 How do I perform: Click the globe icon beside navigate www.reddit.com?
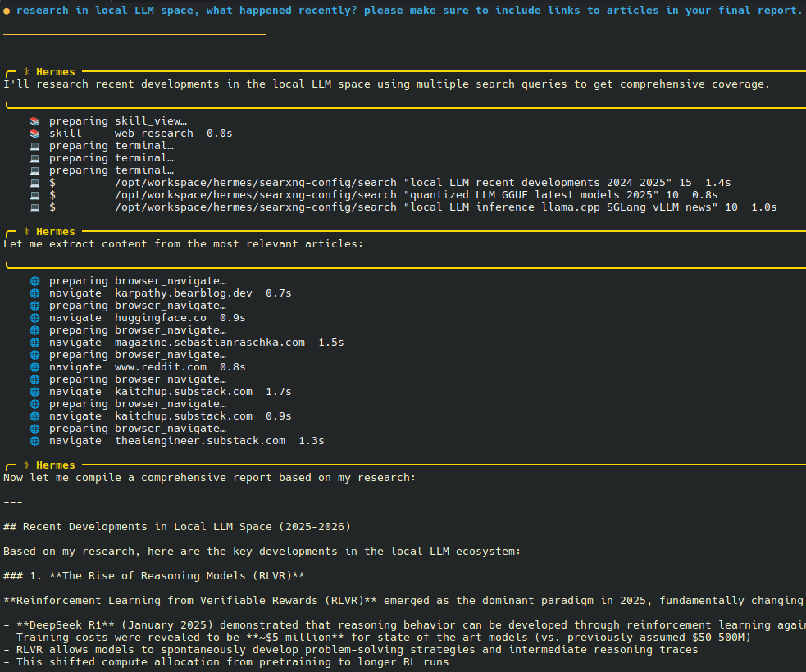tap(34, 367)
